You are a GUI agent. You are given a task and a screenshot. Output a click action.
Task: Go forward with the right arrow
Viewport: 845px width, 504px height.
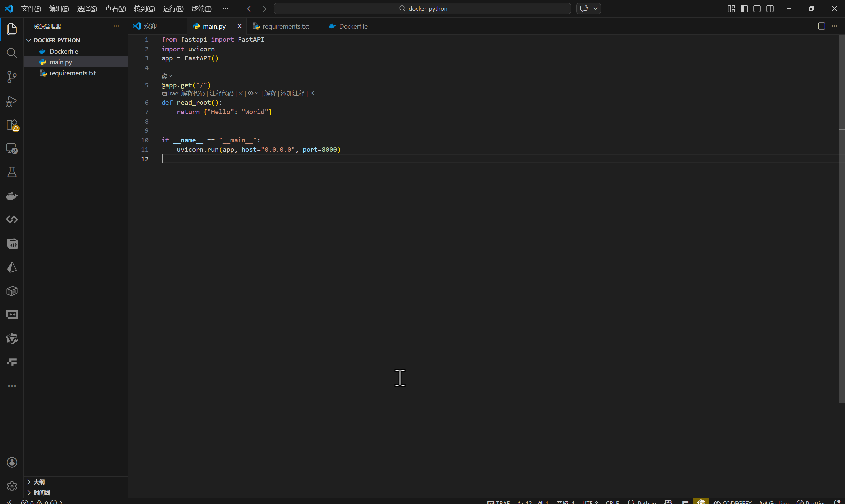click(263, 9)
